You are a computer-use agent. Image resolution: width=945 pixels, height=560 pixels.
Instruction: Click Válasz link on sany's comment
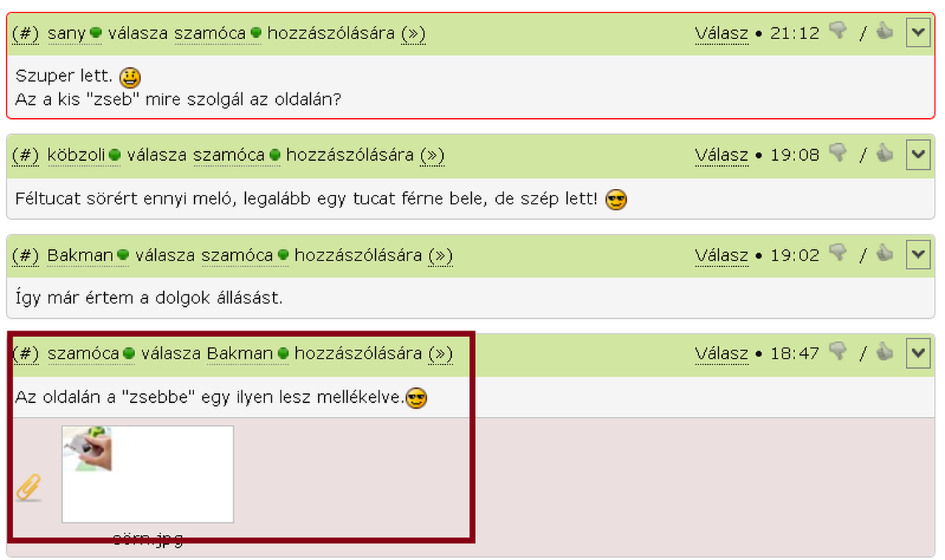(x=721, y=33)
